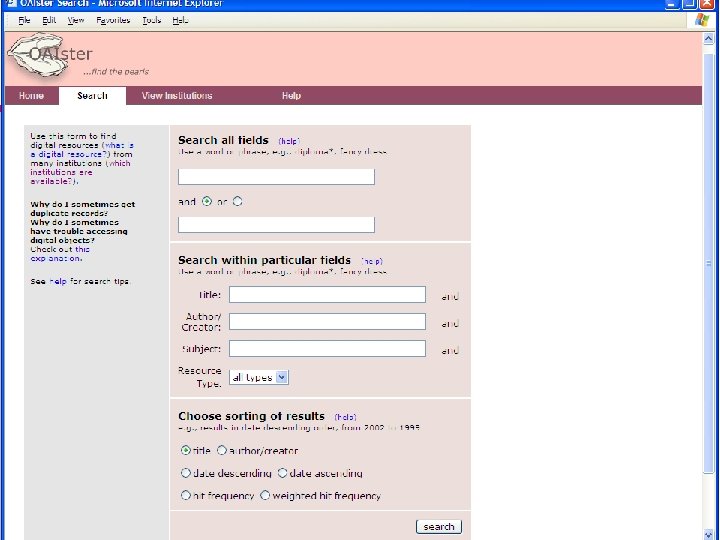Open the Tools menu
Screen dimensions: 720x540
point(152,20)
